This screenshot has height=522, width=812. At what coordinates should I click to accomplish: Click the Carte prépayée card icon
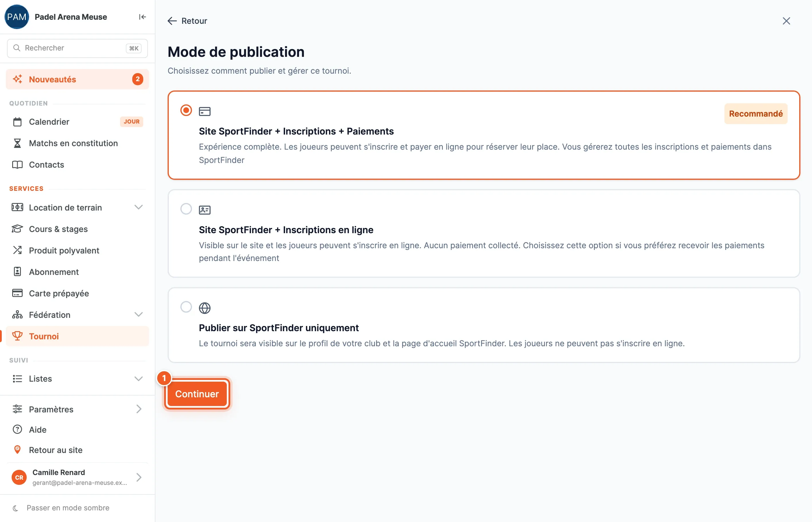17,293
